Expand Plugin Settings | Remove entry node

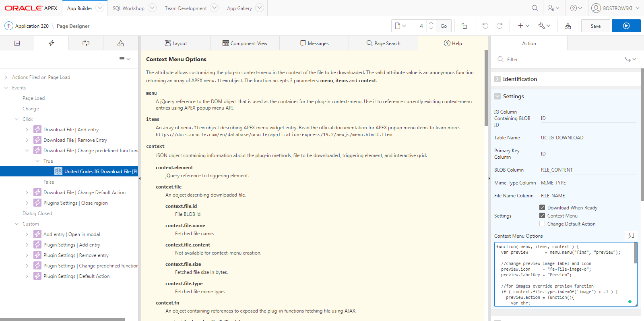pos(27,255)
